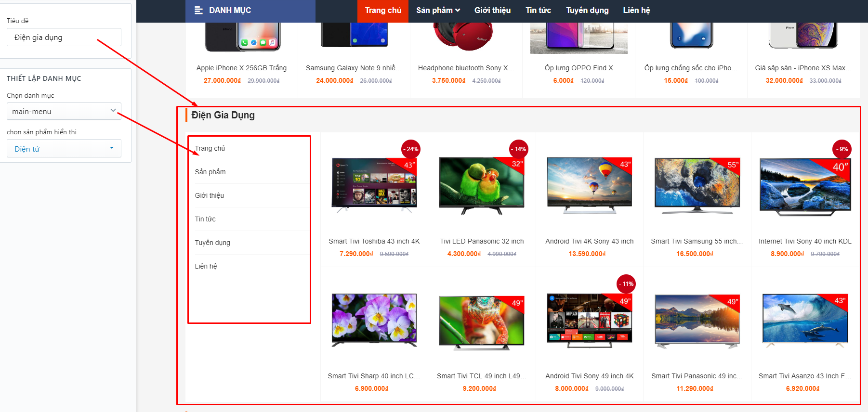Open Smart Tivi Sharp 40 inch thumbnail
This screenshot has width=868, height=412.
coord(374,320)
